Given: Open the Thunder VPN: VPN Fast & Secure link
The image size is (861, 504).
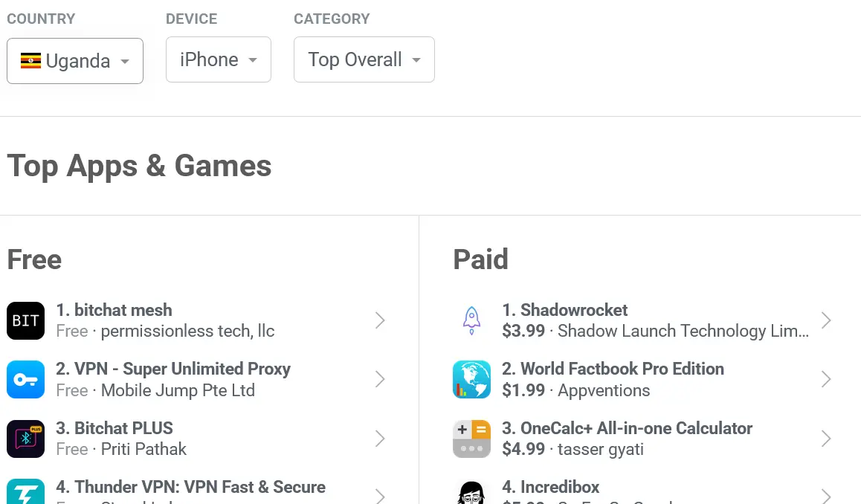Looking at the screenshot, I should click(x=191, y=487).
